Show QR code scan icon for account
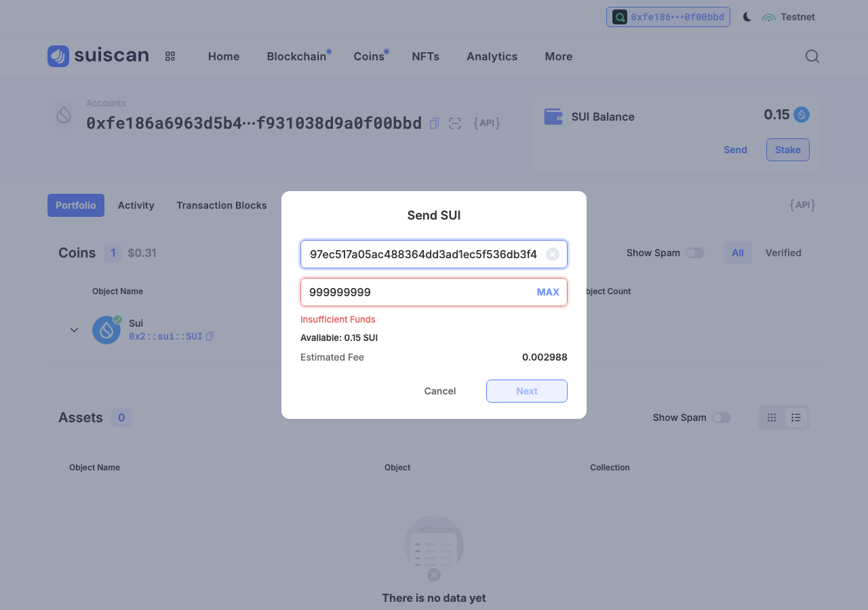Image resolution: width=868 pixels, height=610 pixels. point(455,123)
